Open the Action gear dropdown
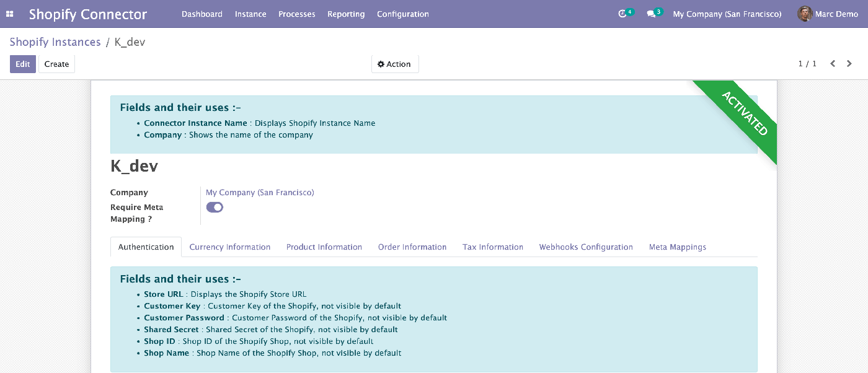 395,64
